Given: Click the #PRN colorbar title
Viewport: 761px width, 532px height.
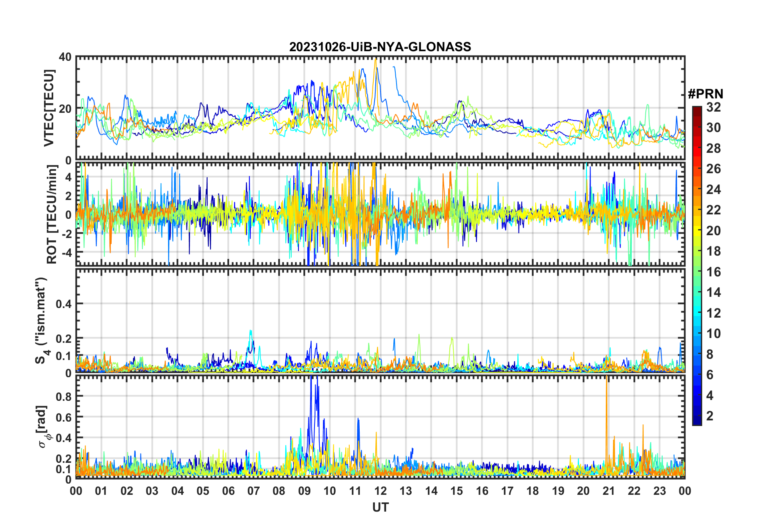Looking at the screenshot, I should point(705,94).
